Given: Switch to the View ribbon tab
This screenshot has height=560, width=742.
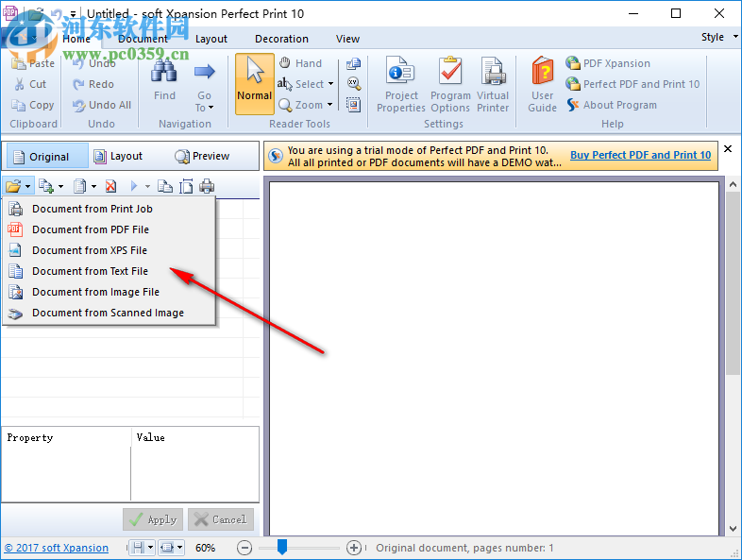Looking at the screenshot, I should (347, 39).
